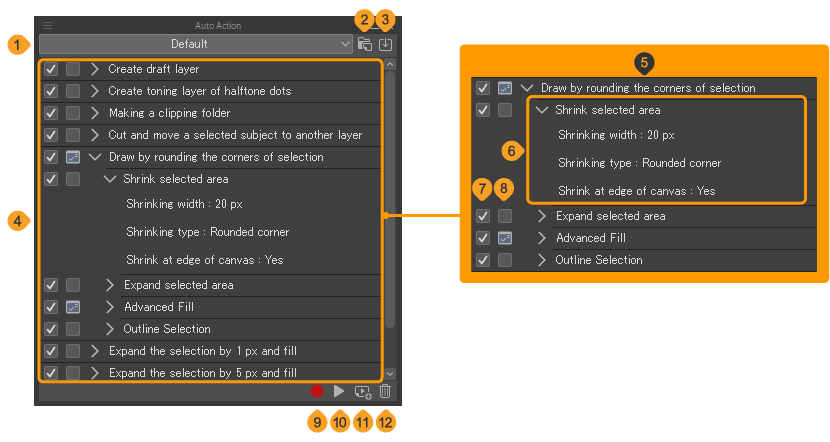Select 'Shrink at edge of canvas : Yes' in palette
The height and width of the screenshot is (442, 830).
(x=205, y=260)
